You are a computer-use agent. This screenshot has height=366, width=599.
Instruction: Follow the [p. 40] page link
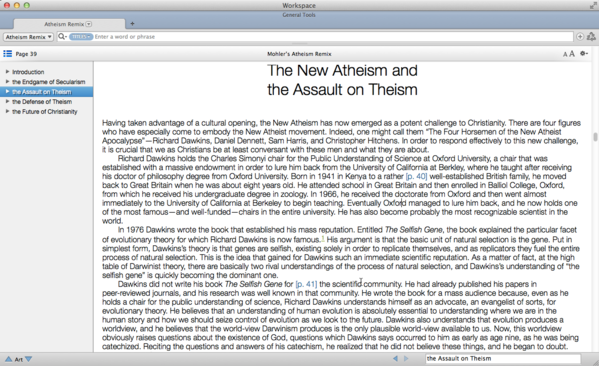(x=416, y=177)
